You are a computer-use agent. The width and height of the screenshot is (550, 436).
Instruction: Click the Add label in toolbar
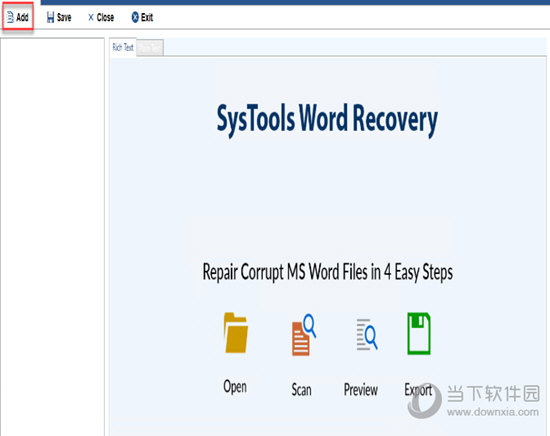tap(22, 17)
